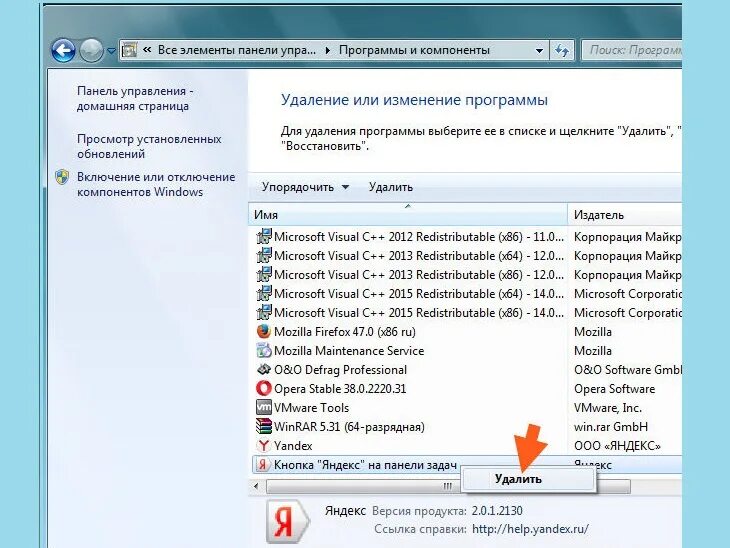
Task: Select icon of Visual C++ 2015 Redistributable (x64)
Action: 264,294
